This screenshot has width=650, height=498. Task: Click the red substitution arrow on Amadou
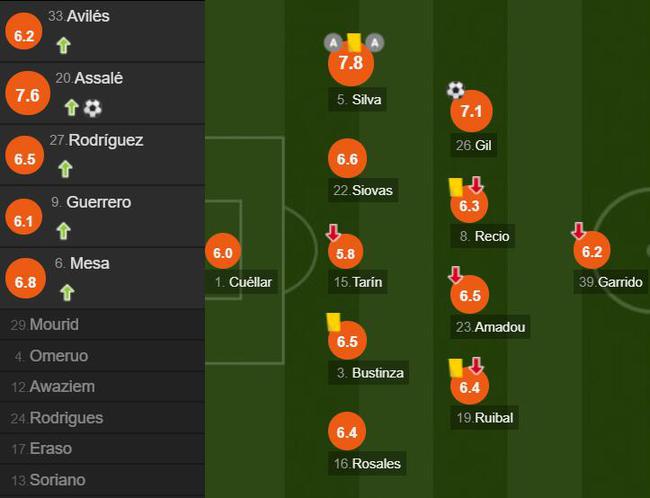click(x=455, y=275)
